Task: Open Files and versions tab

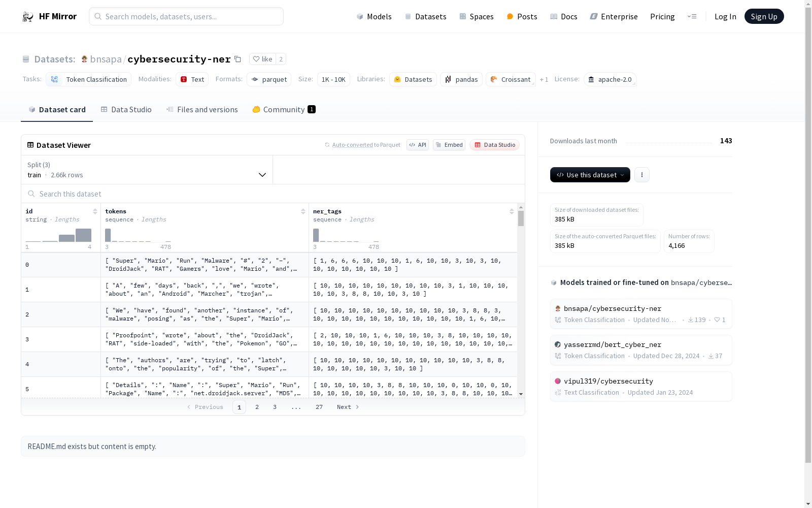Action: tap(202, 110)
